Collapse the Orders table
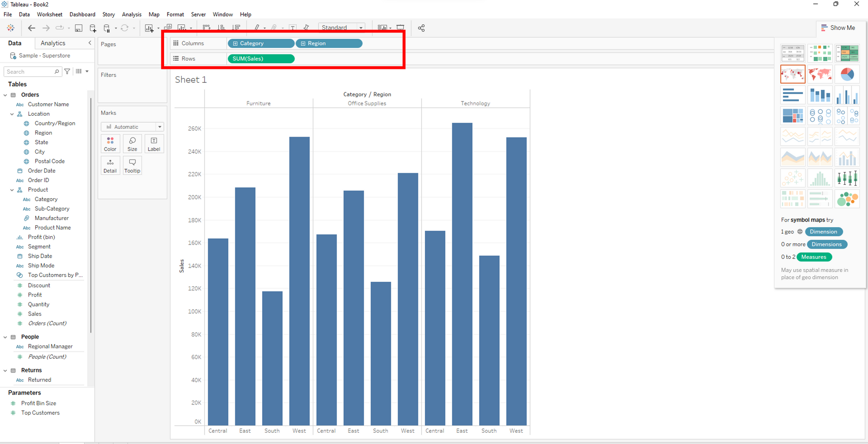This screenshot has height=444, width=868. (5, 95)
